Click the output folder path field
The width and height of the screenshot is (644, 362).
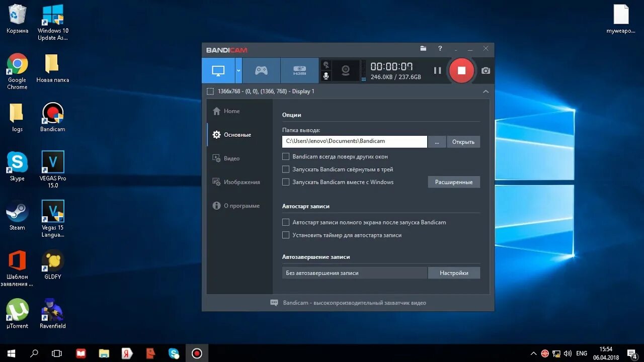[355, 142]
